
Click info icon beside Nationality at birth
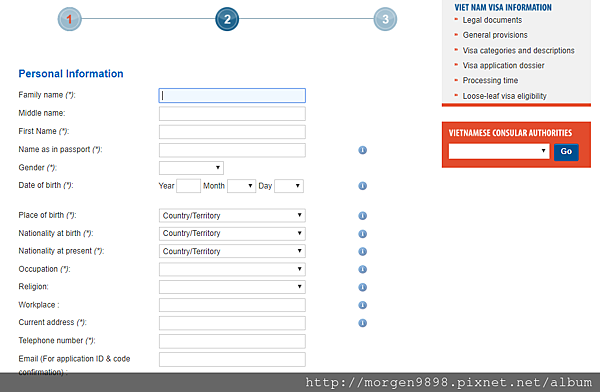(362, 234)
